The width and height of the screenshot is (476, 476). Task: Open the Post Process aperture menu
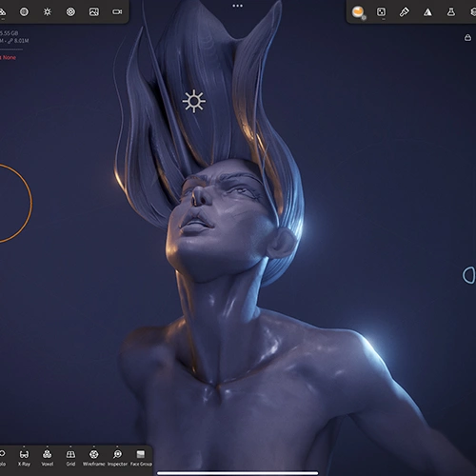[70, 12]
